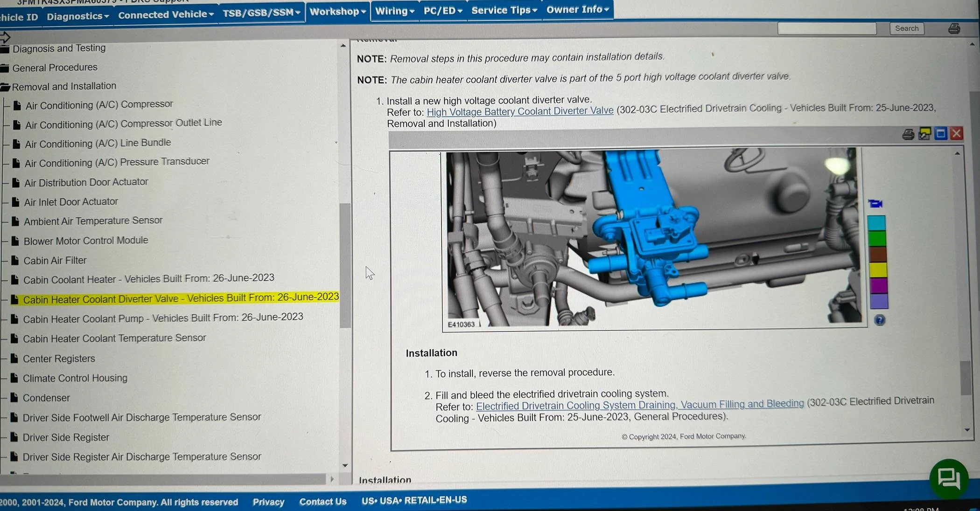Image resolution: width=980 pixels, height=511 pixels.
Task: Open Air Conditioning (A/C) Pressure Transducer
Action: [117, 162]
